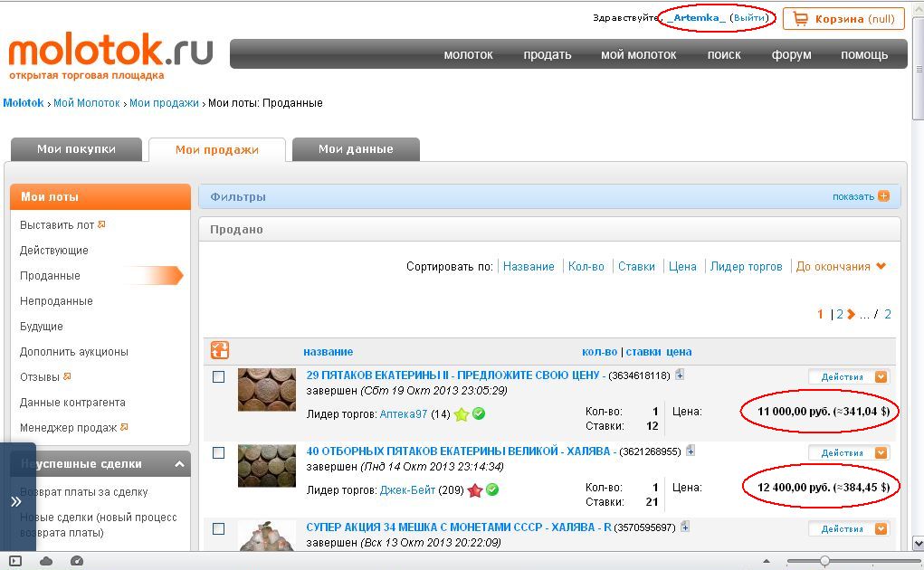The image size is (924, 570).
Task: Click the red star rating of Джек-Бейт
Action: point(475,489)
